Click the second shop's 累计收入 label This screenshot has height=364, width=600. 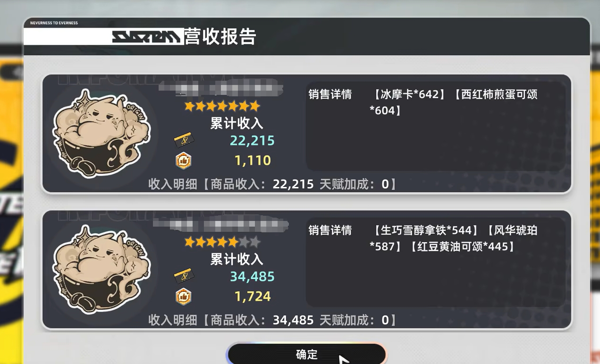click(x=237, y=259)
